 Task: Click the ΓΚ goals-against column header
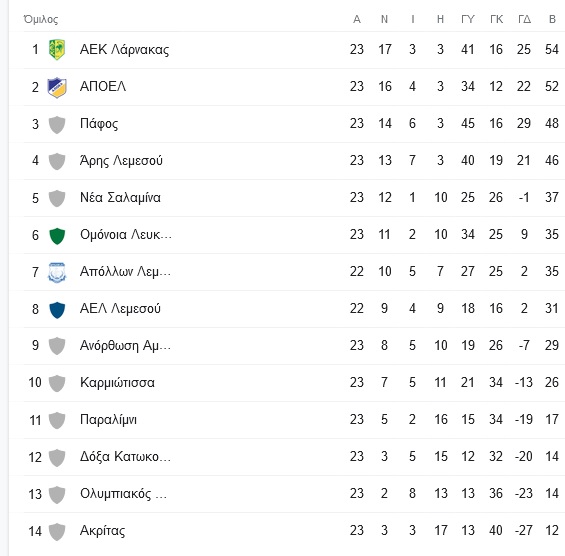click(x=496, y=19)
